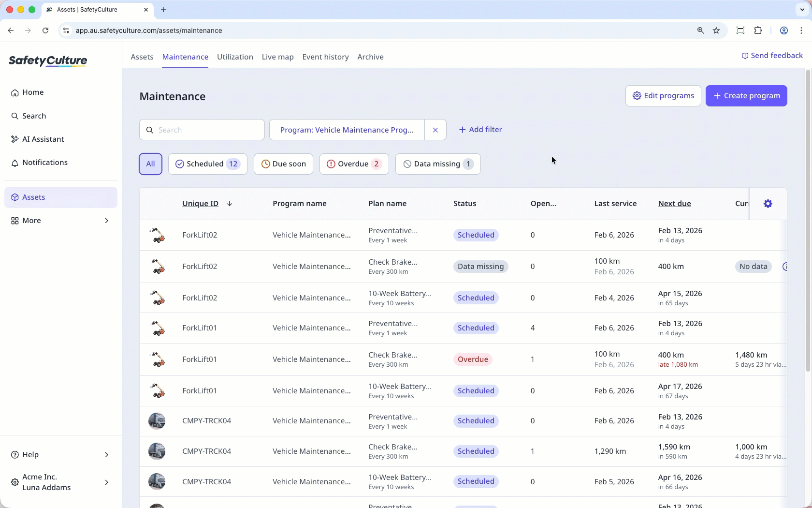This screenshot has height=508, width=812.
Task: Open the sidebar Search page
Action: click(x=61, y=116)
